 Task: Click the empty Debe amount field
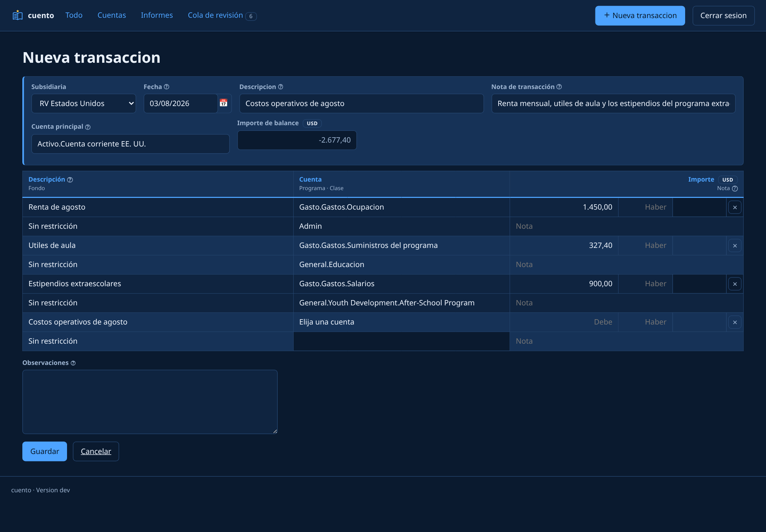tap(564, 322)
